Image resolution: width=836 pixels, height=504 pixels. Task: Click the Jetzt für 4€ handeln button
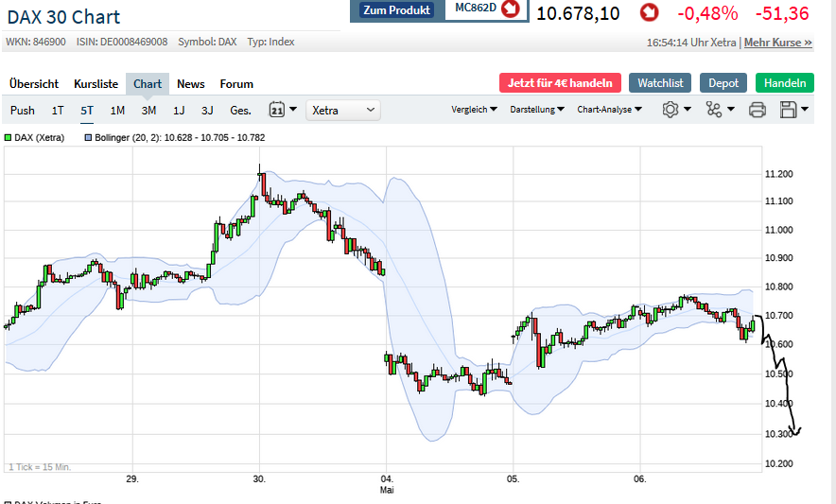560,83
